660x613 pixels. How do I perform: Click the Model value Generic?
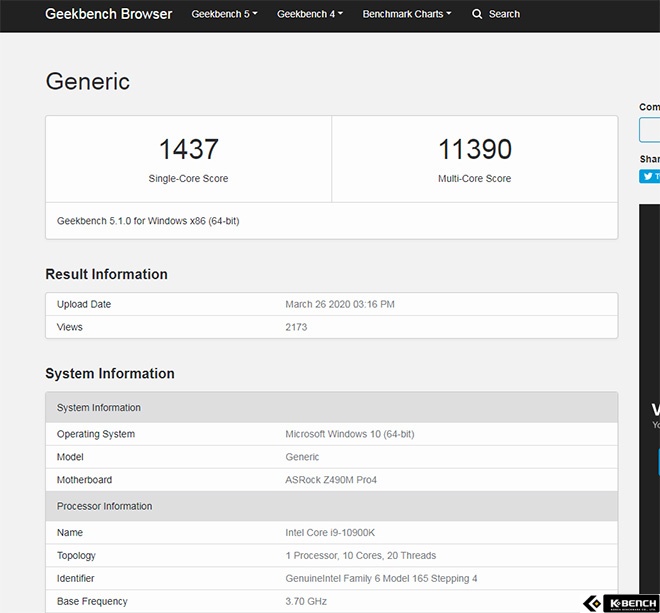point(302,457)
